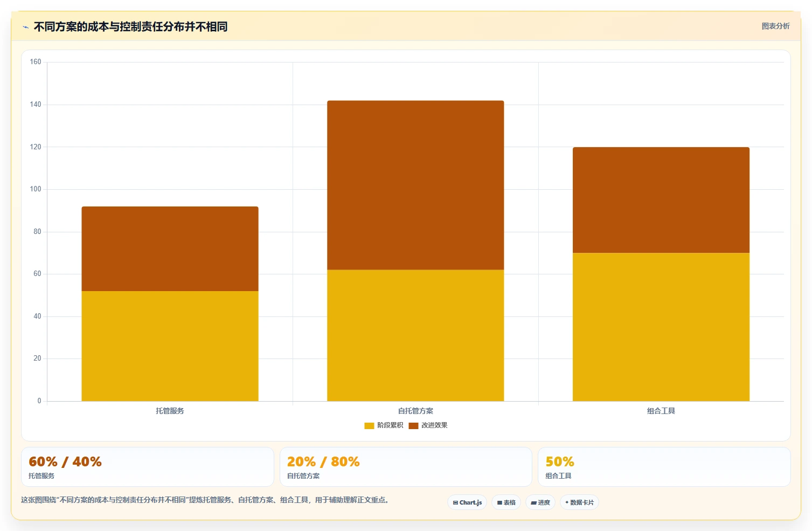Click the 自托管方案 x-axis label
Viewport: 812px width, 531px height.
pos(415,411)
